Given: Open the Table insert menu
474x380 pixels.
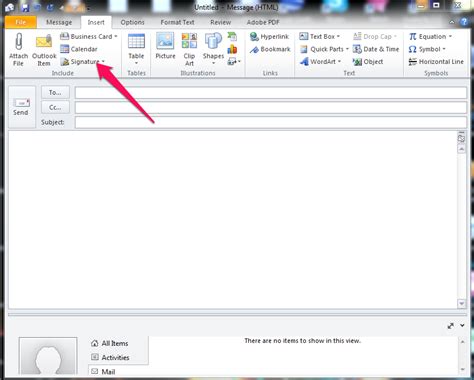Looking at the screenshot, I should [136, 50].
